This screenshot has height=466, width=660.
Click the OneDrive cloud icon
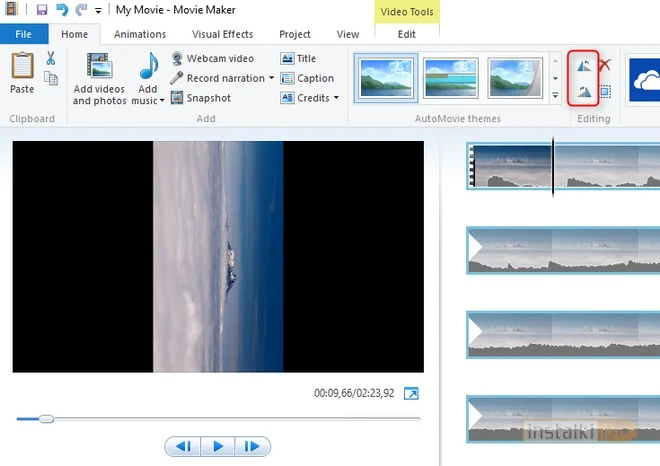coord(645,78)
